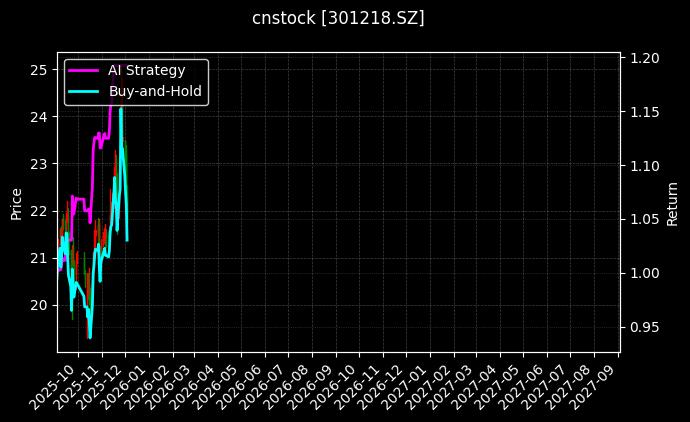Click the Price axis label

[x=16, y=203]
